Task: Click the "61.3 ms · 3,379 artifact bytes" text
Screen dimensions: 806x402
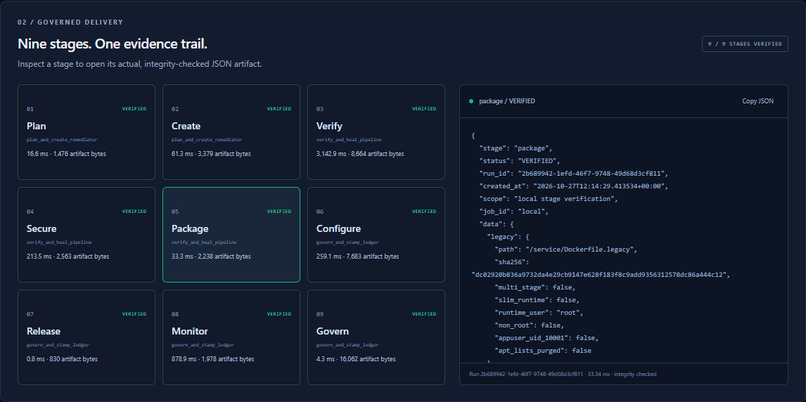Action: (211, 154)
